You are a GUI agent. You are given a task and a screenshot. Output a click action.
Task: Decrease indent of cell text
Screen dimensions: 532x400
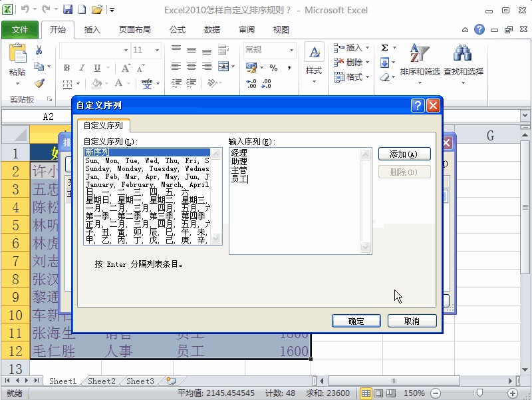[176, 83]
